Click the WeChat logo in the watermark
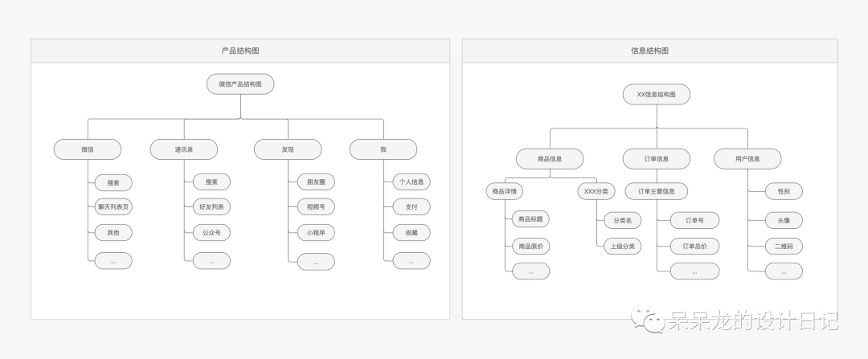868x359 pixels. 644,321
